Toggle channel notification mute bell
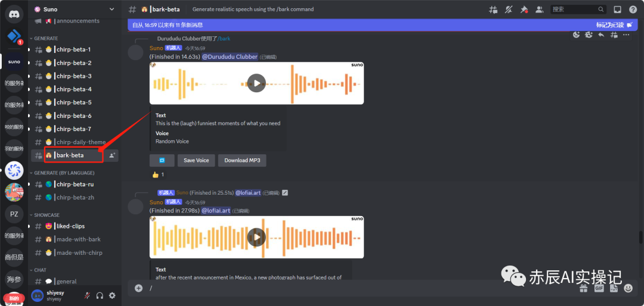Viewport: 644px width, 306px height. click(509, 10)
